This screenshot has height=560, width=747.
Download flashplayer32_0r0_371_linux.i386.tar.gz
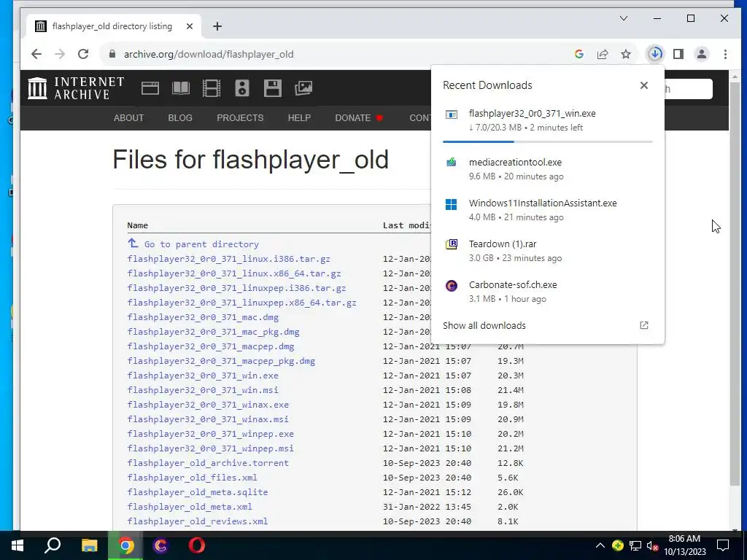(x=228, y=259)
